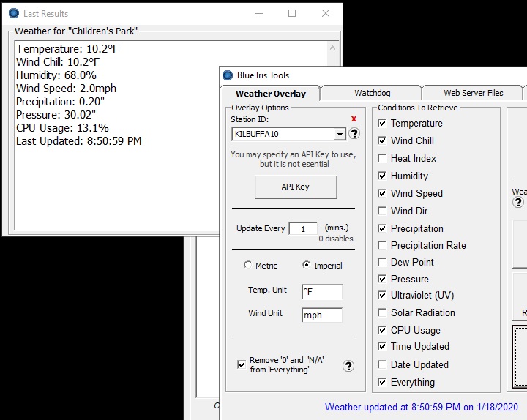Enable the Wind Dir. checkbox
The width and height of the screenshot is (527, 420).
[x=382, y=211]
